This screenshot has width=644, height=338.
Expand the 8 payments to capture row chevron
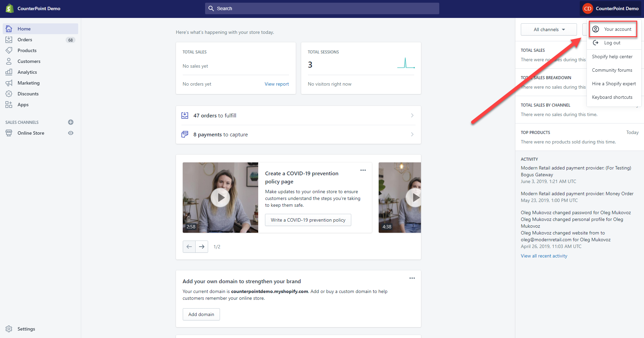coord(412,134)
